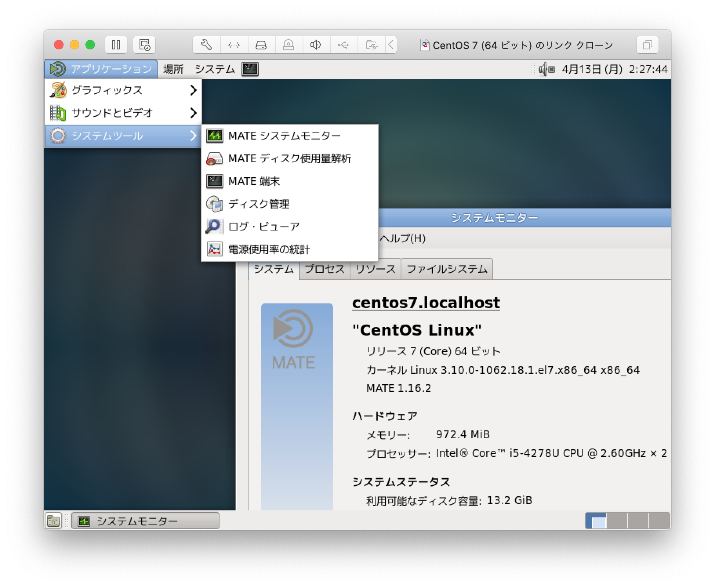Click the centos7.localhost hostname link
This screenshot has width=715, height=588.
coord(426,302)
